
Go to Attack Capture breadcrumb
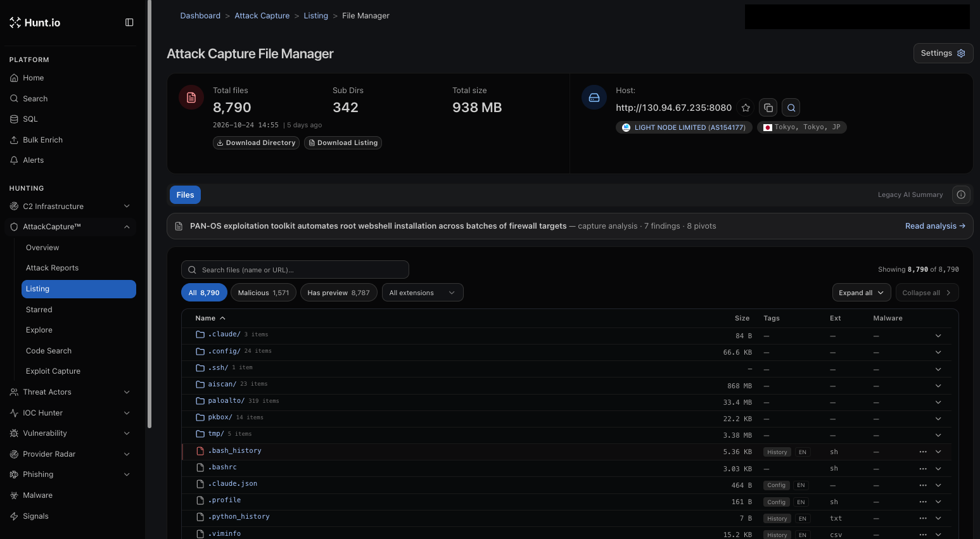[x=262, y=16]
